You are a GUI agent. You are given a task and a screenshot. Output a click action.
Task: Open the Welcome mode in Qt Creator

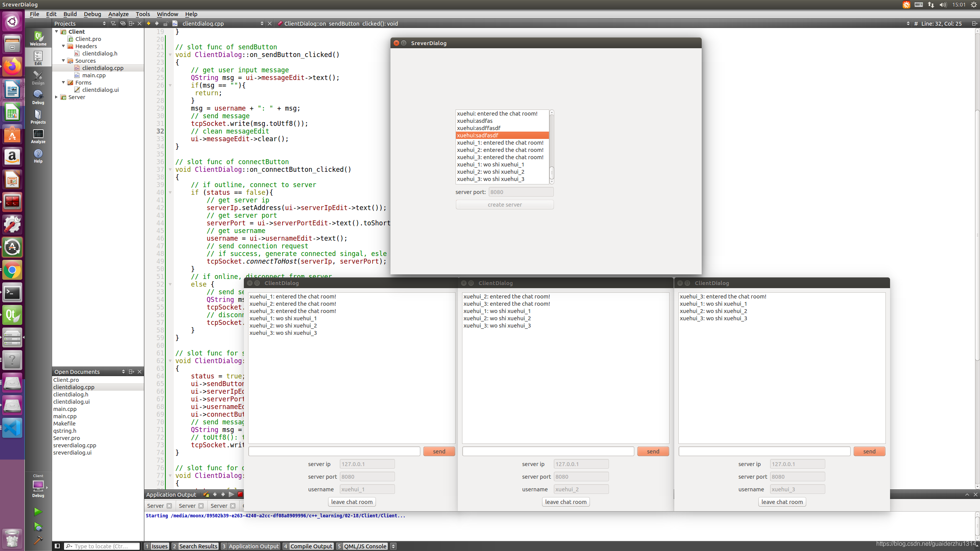(38, 38)
